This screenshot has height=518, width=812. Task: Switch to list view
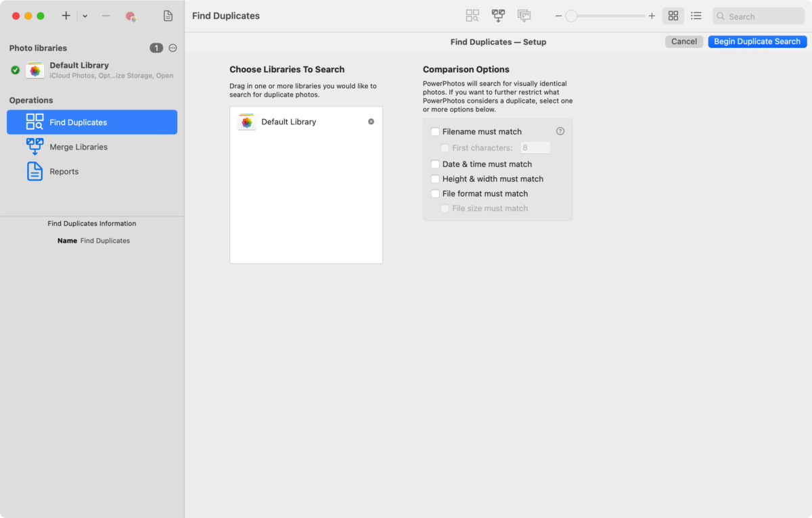(x=696, y=16)
